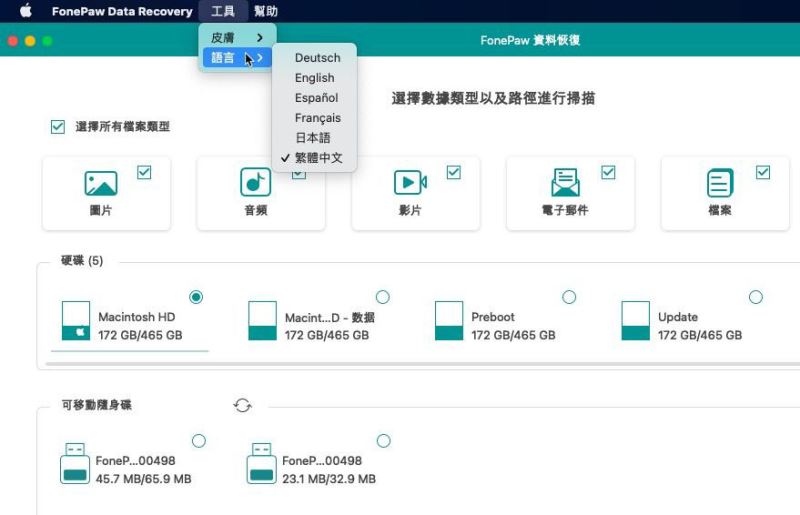800x515 pixels.
Task: Select the Update radio button
Action: 756,297
